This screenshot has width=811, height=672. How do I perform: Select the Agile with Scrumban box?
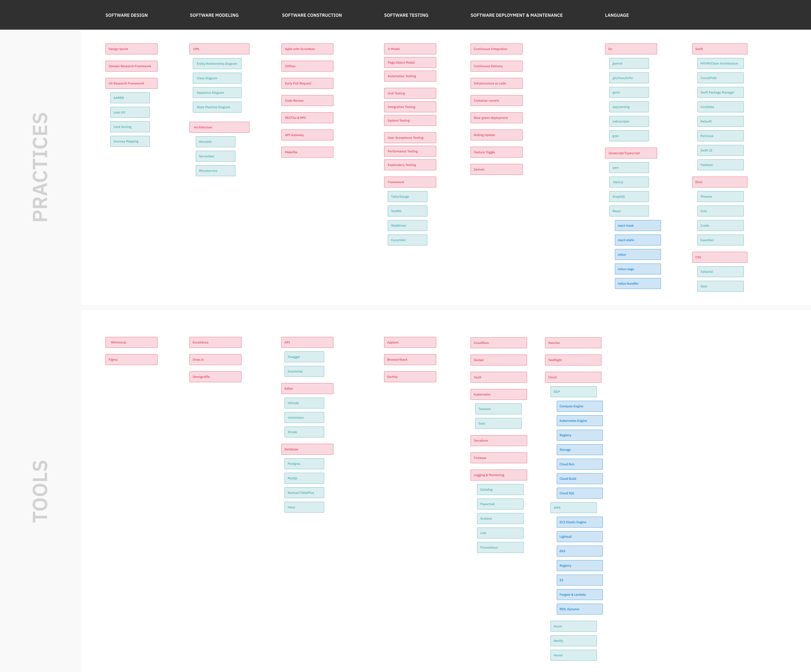pos(307,49)
